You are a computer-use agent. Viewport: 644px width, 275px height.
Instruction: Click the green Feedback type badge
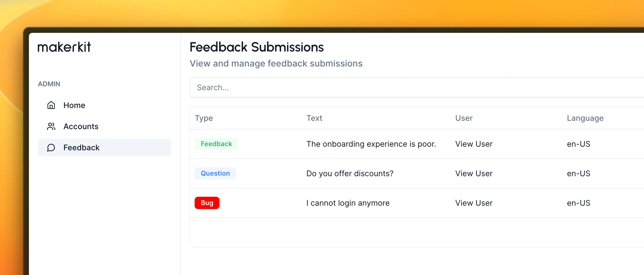(216, 144)
